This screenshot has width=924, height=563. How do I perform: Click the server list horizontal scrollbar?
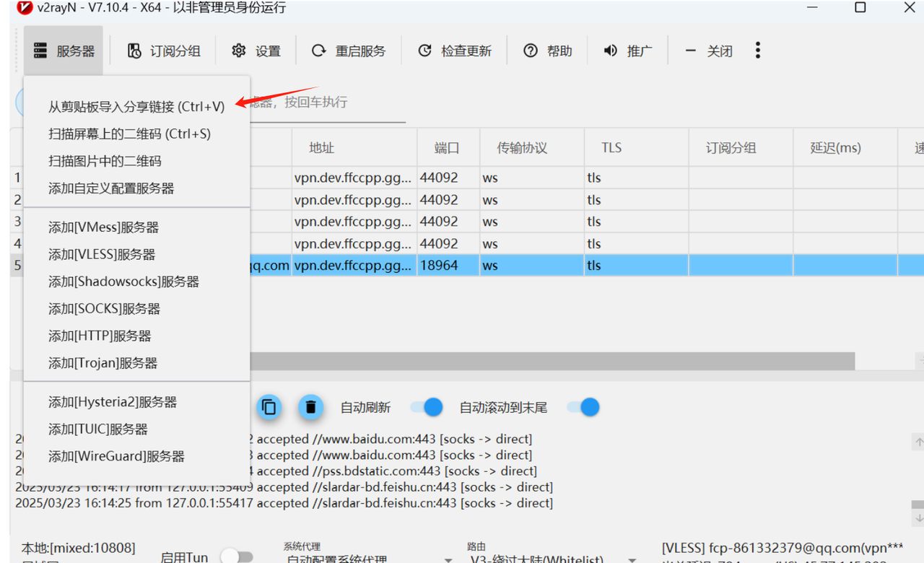pos(552,360)
